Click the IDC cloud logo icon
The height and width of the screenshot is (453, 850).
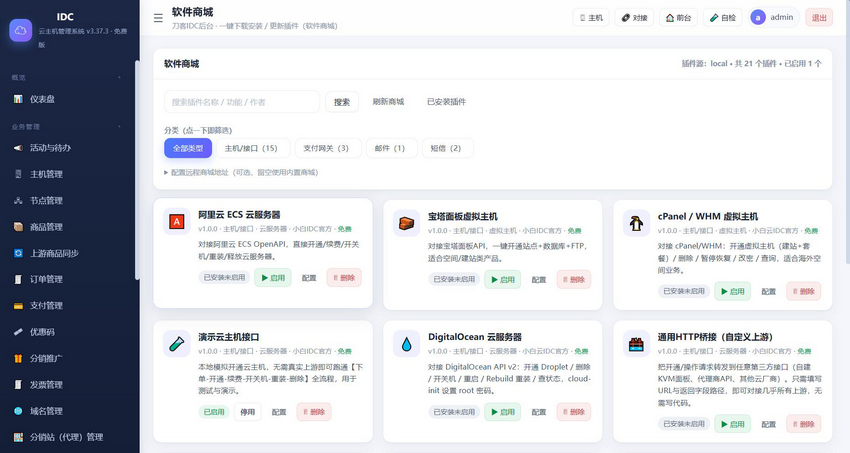pyautogui.click(x=21, y=30)
